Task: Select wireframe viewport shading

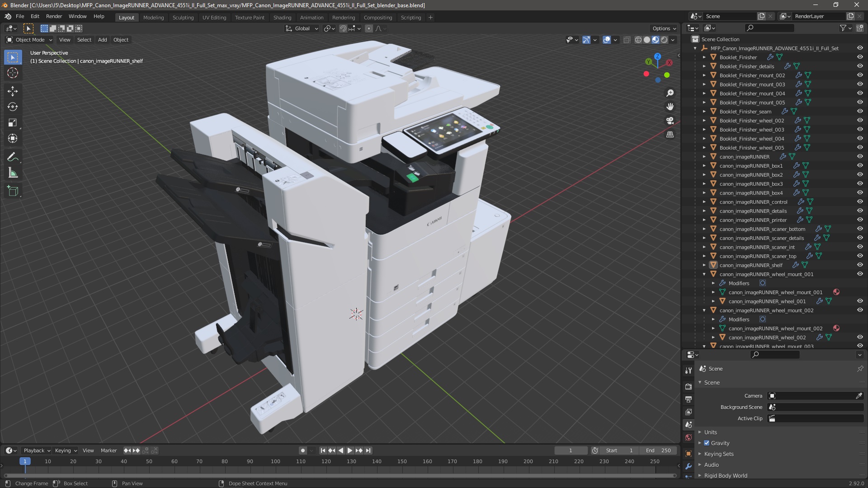Action: [x=638, y=40]
